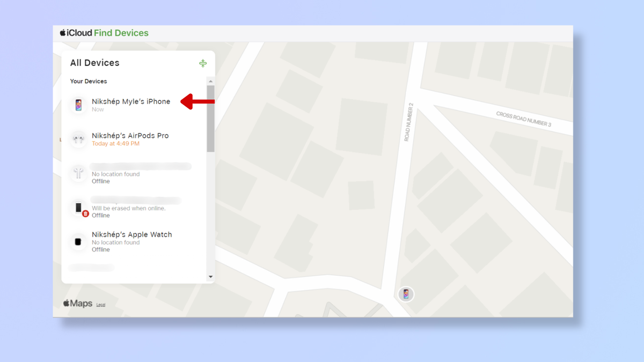The image size is (644, 362).
Task: Click the red erase badge on the iPhone icon
Action: tap(85, 214)
